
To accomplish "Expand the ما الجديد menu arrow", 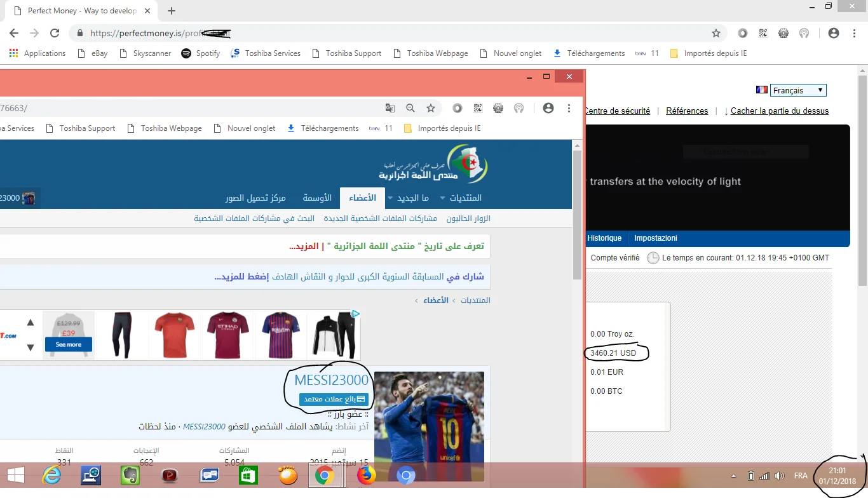I will [x=390, y=198].
